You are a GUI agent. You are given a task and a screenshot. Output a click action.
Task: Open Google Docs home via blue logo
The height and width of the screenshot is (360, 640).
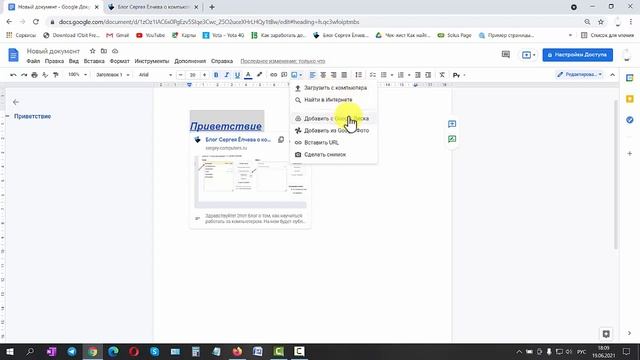pos(13,55)
